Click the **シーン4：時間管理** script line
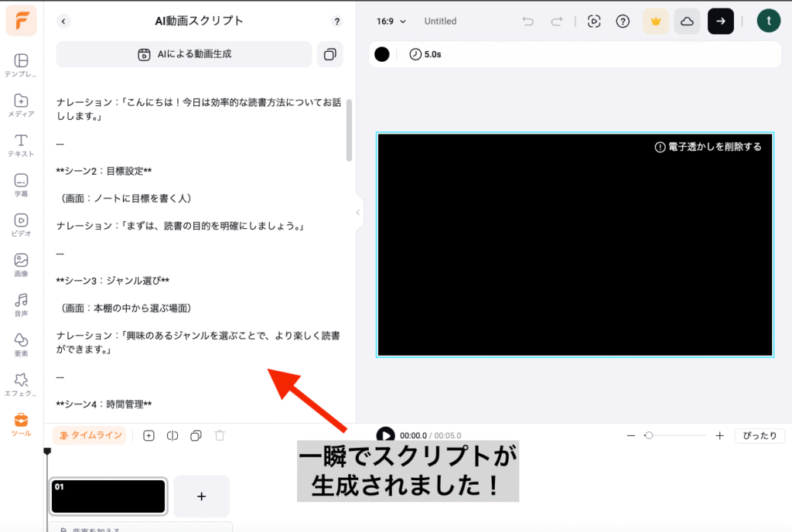792x532 pixels. [104, 404]
